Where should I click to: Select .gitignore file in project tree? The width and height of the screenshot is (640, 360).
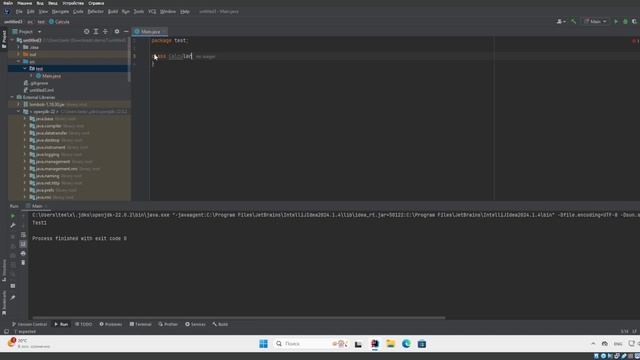tap(39, 83)
